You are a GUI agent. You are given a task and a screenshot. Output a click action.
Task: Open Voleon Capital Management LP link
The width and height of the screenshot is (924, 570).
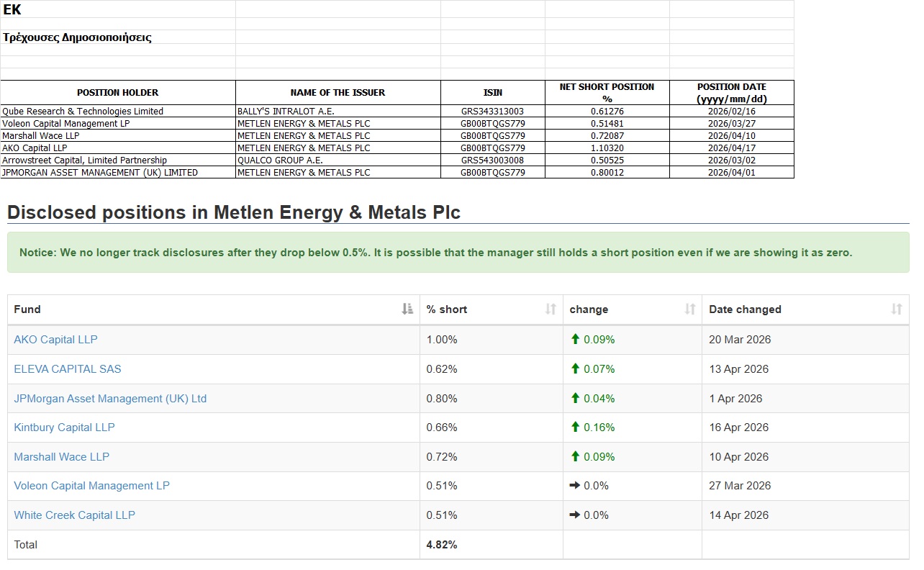point(91,486)
